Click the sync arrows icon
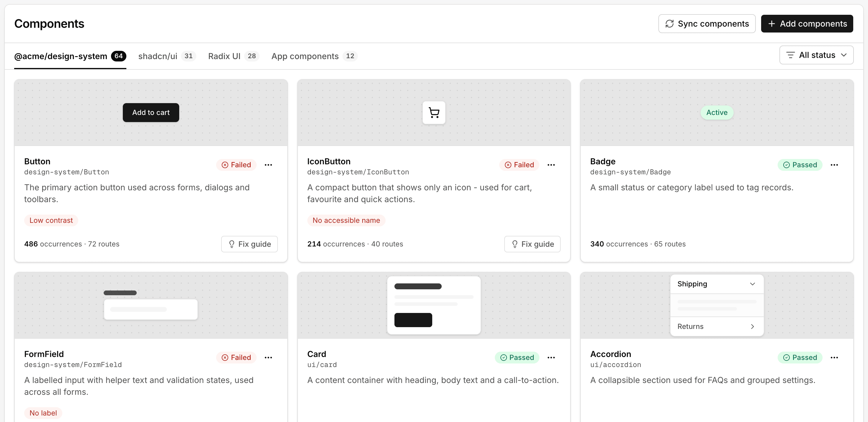 (669, 24)
